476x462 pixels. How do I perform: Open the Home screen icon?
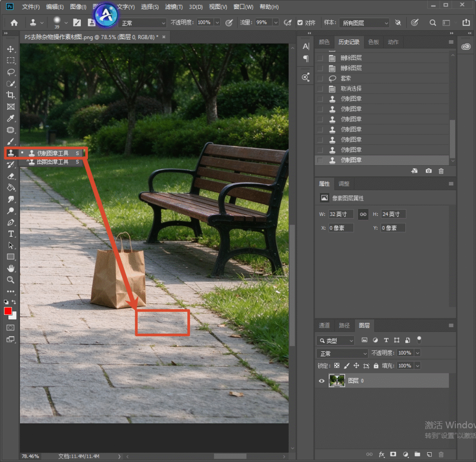click(14, 23)
